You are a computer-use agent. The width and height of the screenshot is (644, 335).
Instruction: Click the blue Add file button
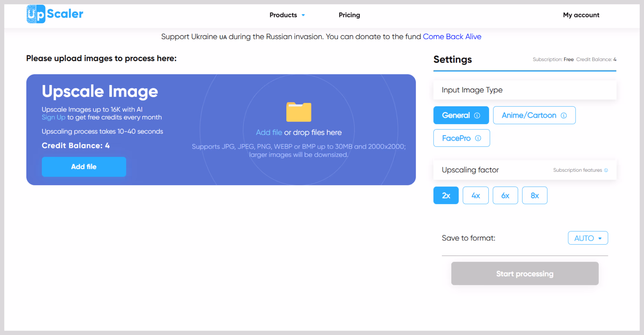pos(84,167)
